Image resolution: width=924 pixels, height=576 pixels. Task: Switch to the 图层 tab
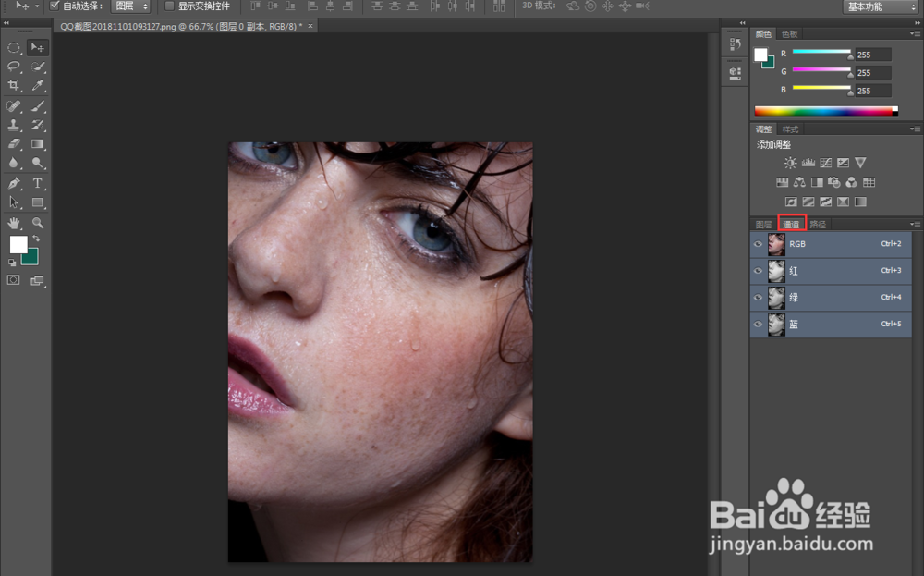(x=764, y=225)
